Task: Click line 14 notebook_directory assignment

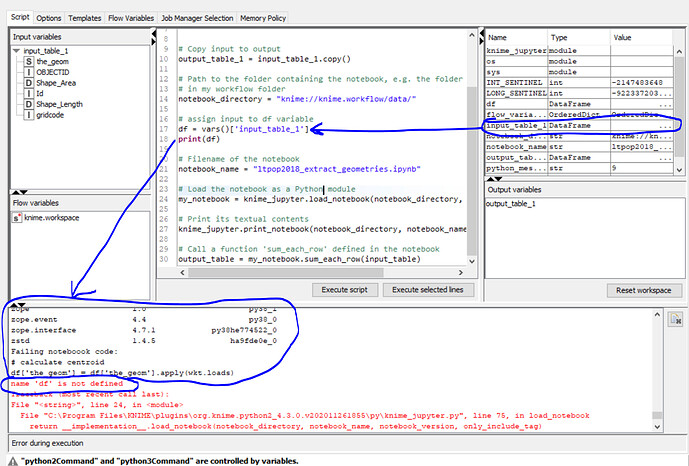Action: (297, 99)
